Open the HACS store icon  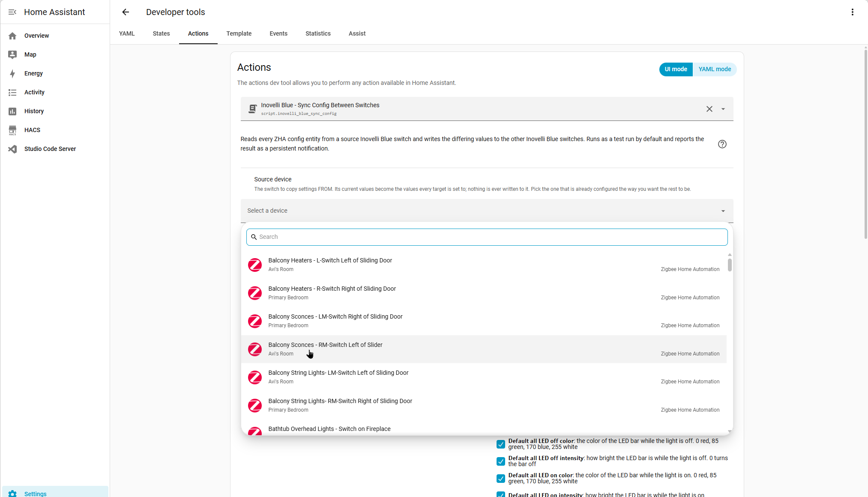coord(12,130)
